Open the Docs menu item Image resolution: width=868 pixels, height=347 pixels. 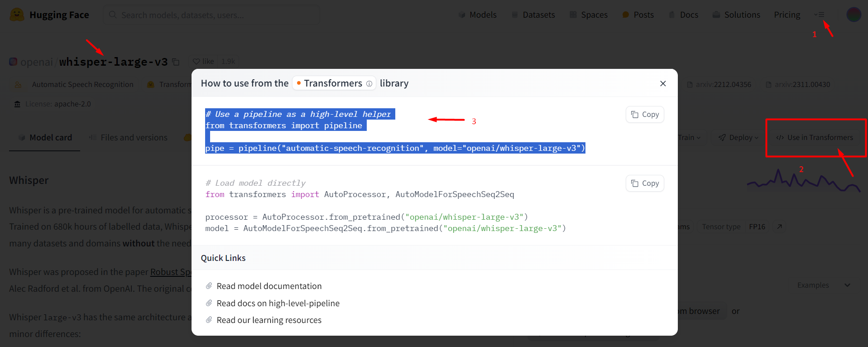tap(683, 15)
